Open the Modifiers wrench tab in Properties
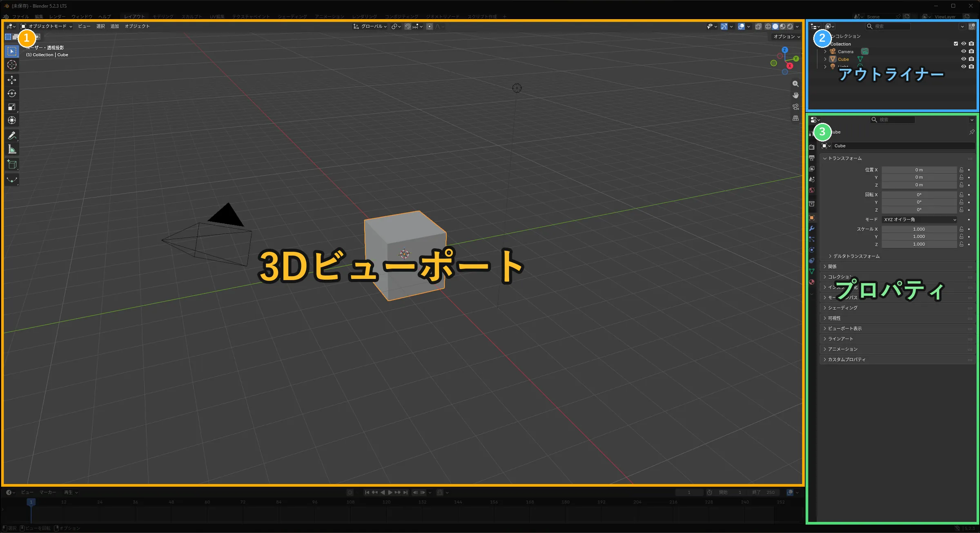The image size is (980, 533). pos(812,228)
